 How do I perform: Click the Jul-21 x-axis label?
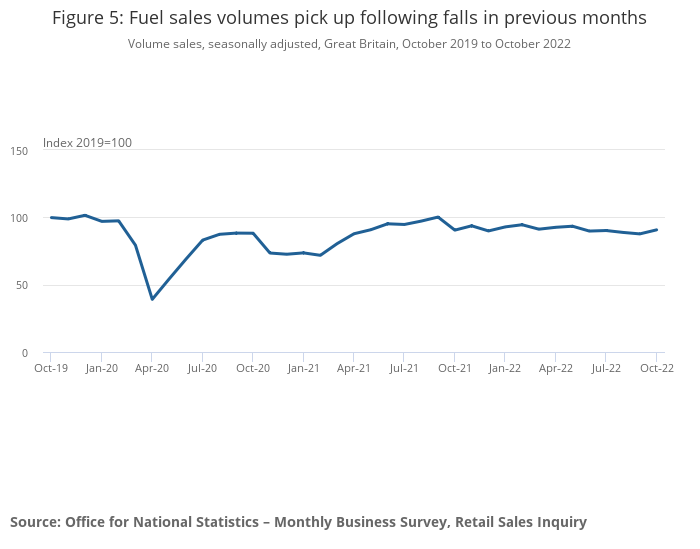[x=404, y=368]
